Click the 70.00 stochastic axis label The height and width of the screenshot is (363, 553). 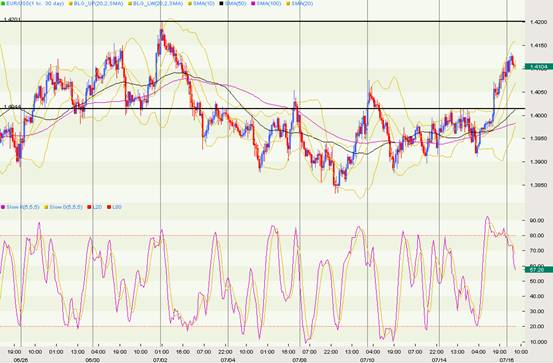pos(537,250)
